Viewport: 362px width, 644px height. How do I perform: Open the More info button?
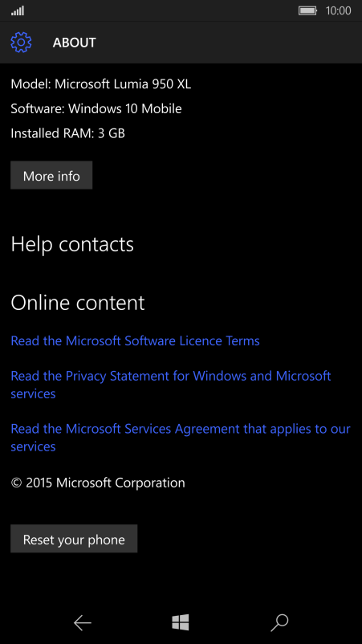click(x=51, y=175)
